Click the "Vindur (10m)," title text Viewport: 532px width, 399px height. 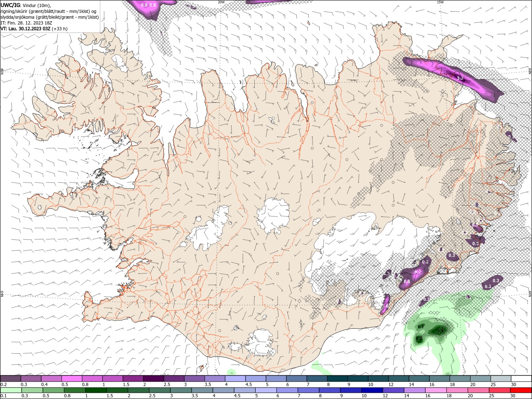click(x=37, y=5)
